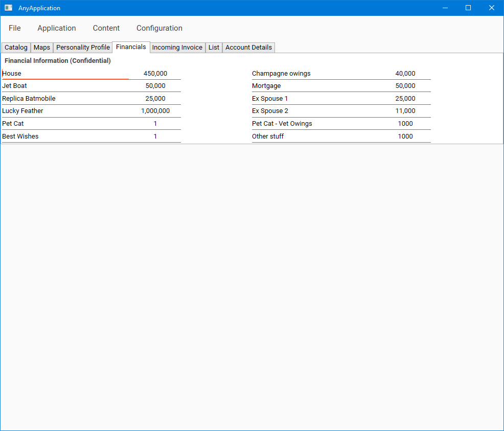Select the Pet Cat - Vet Owings field
Viewport: 504px width, 431px height.
(x=405, y=124)
